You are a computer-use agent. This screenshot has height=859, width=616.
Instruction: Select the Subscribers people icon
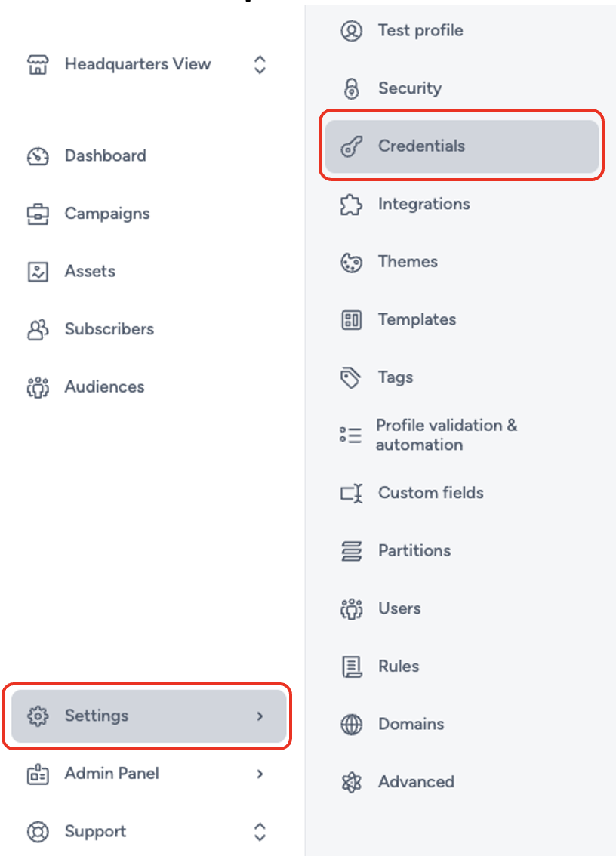click(38, 328)
